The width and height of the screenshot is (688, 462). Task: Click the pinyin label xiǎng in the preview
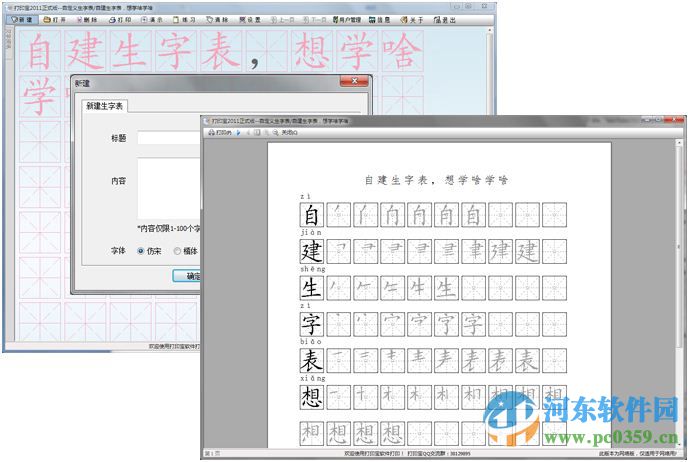(313, 378)
